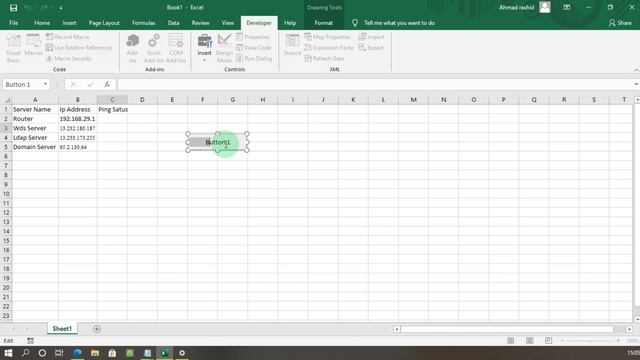This screenshot has width=640, height=360.
Task: Open File Explorer from taskbar
Action: coord(95,353)
